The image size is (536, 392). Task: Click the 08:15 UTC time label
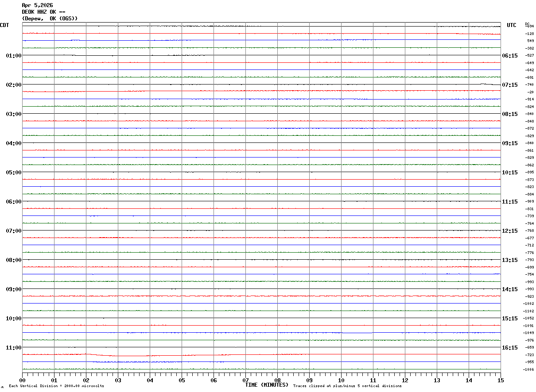[x=509, y=114]
